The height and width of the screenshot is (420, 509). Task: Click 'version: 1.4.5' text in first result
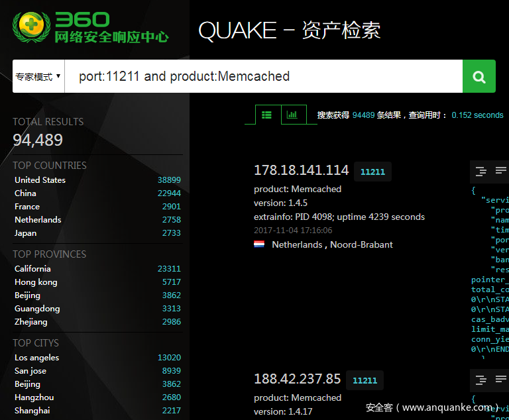(x=280, y=203)
